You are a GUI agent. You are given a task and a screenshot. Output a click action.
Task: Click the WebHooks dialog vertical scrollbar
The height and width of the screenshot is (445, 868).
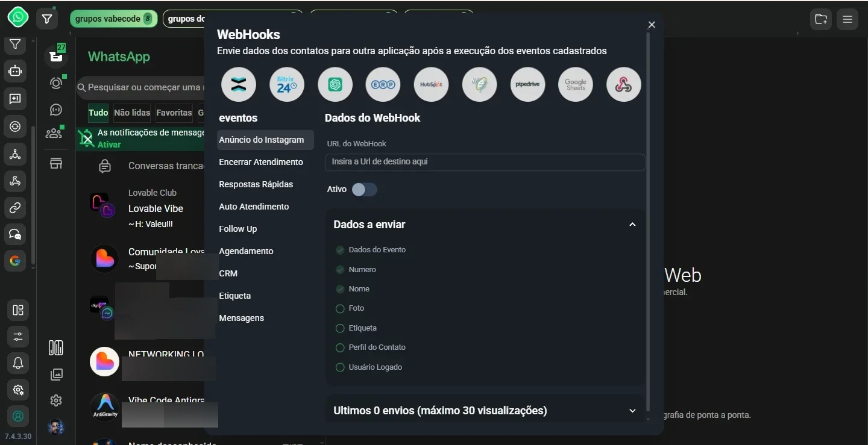coord(648,223)
